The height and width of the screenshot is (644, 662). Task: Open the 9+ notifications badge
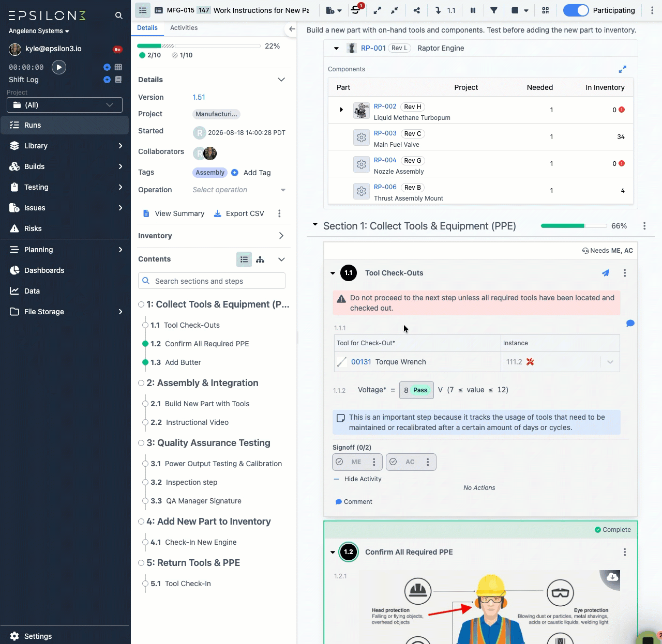pyautogui.click(x=117, y=50)
